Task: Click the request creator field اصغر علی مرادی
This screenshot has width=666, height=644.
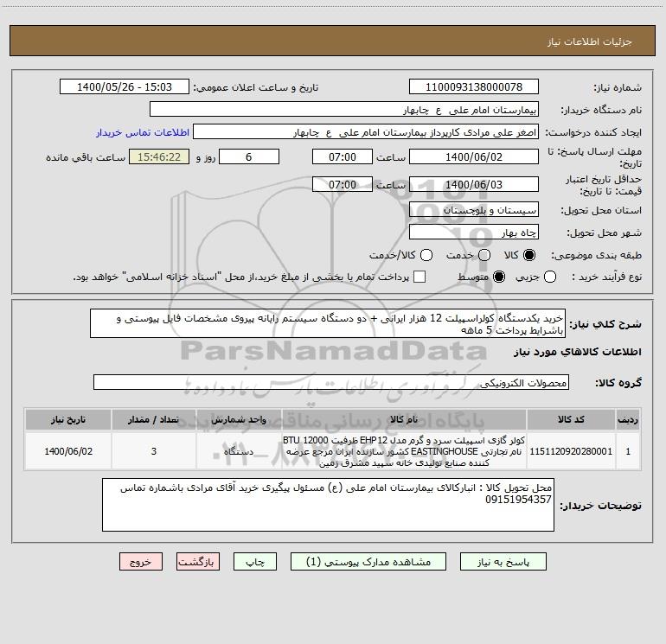Action: [366, 131]
